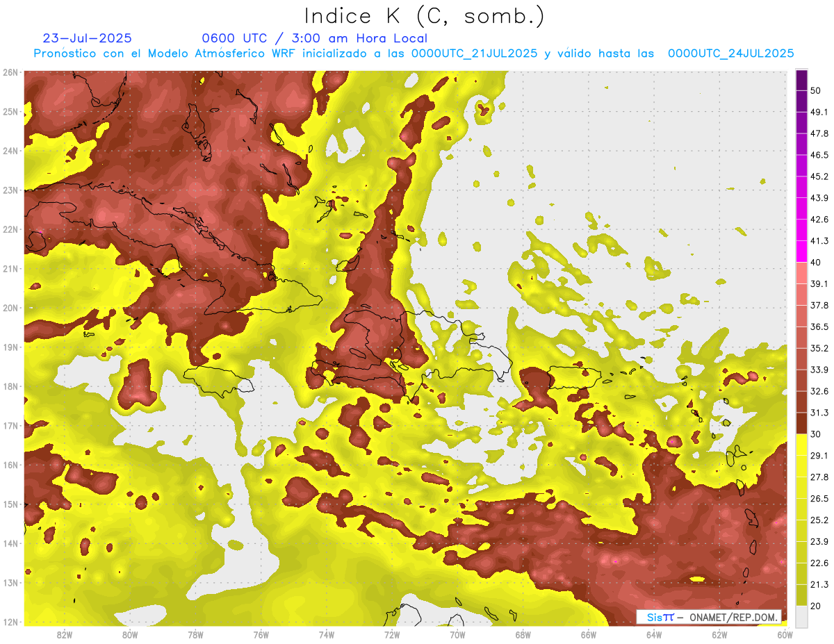Click the "33.9" value on the color scale

tap(819, 370)
